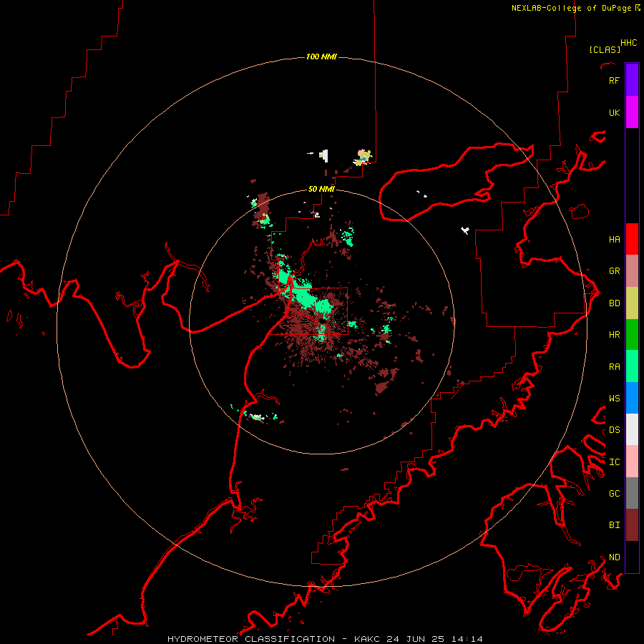Click the "BI" legend label
This screenshot has height=644, width=644.
(614, 525)
